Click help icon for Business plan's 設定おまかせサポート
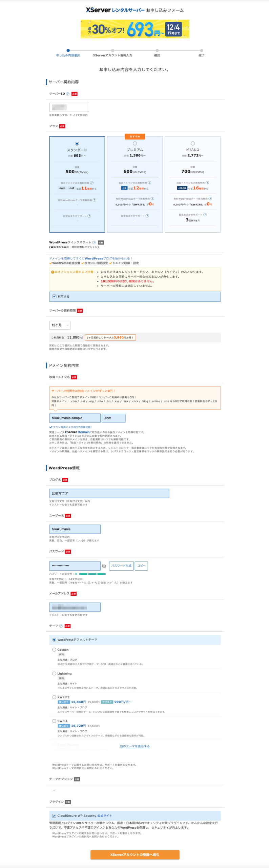This screenshot has height=868, width=269. click(x=205, y=215)
